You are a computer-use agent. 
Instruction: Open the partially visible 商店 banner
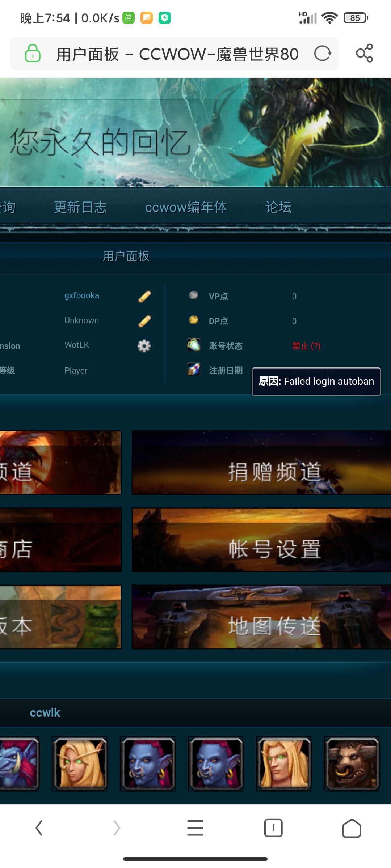[60, 540]
